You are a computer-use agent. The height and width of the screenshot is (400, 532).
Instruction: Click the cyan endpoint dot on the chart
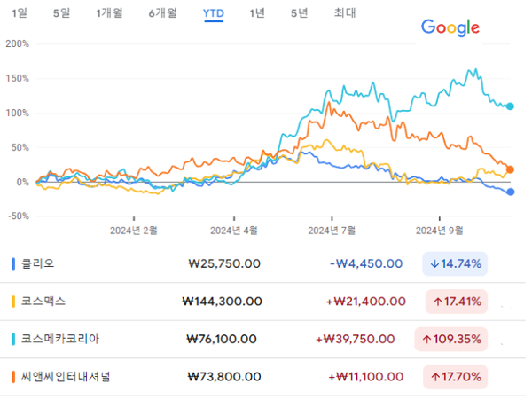pos(510,106)
